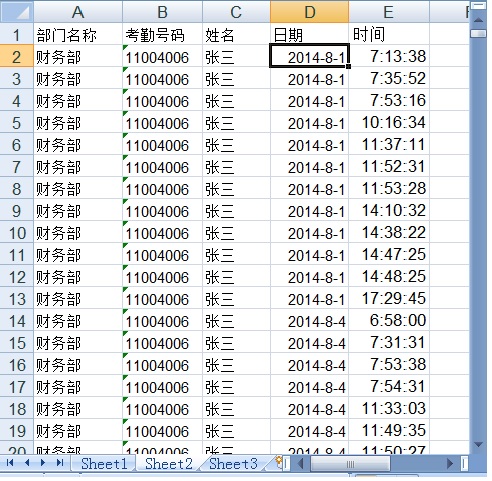Image resolution: width=492 pixels, height=481 pixels.
Task: Select date cell in row 13
Action: (x=310, y=298)
